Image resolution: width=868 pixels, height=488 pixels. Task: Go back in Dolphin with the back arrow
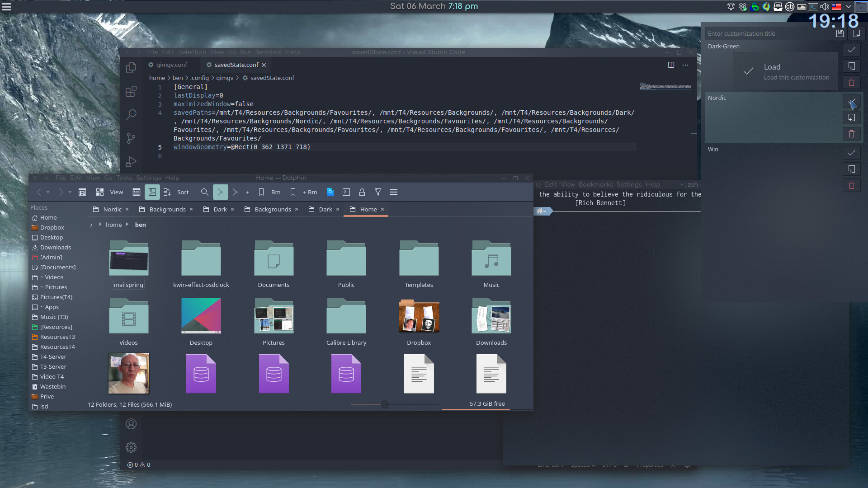pyautogui.click(x=39, y=192)
